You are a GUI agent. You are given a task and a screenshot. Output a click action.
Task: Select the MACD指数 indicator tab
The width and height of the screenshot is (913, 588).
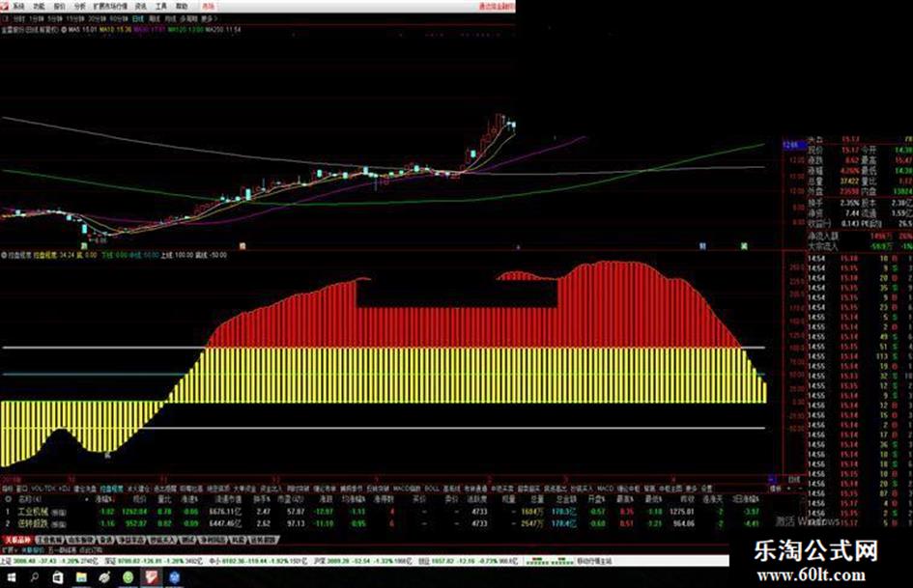click(x=407, y=489)
